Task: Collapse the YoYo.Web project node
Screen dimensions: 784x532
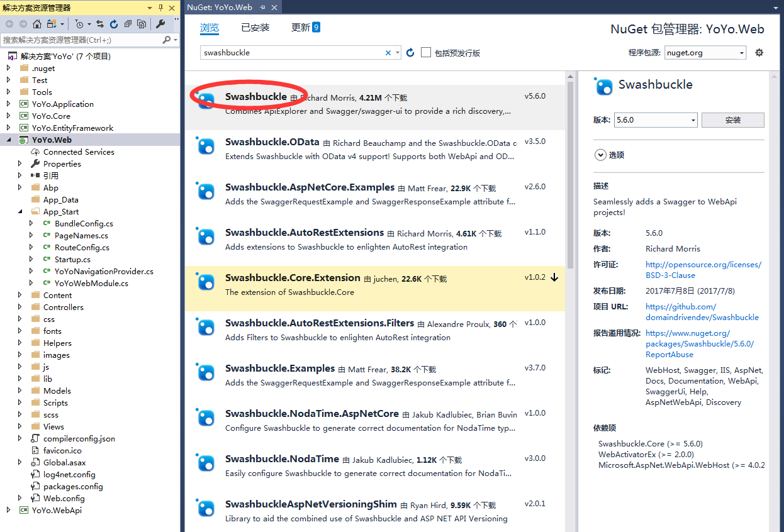Action: [x=9, y=140]
